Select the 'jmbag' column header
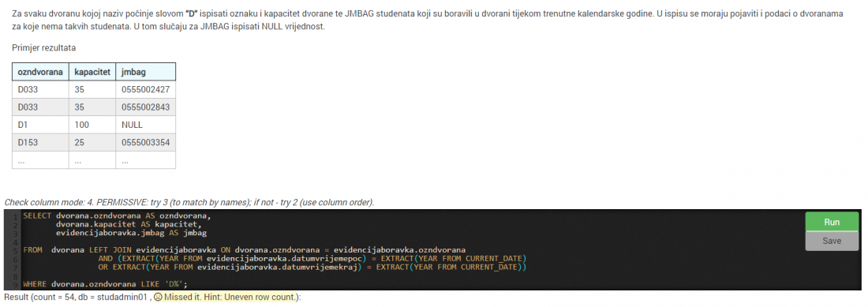 point(146,72)
